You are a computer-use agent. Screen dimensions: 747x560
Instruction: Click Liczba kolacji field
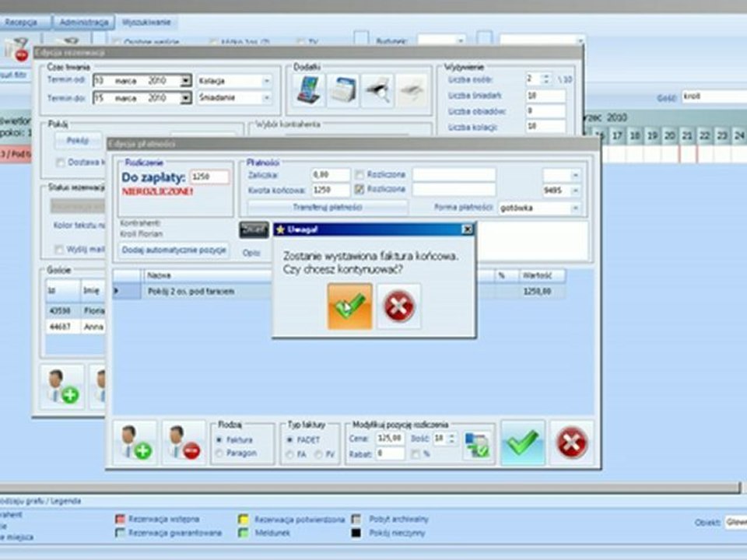(x=546, y=127)
